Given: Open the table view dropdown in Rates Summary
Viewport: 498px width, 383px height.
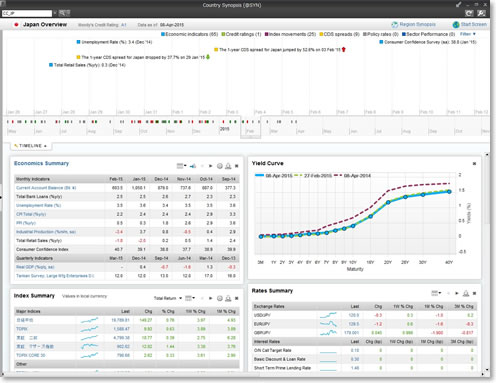Looking at the screenshot, I should pyautogui.click(x=436, y=293).
